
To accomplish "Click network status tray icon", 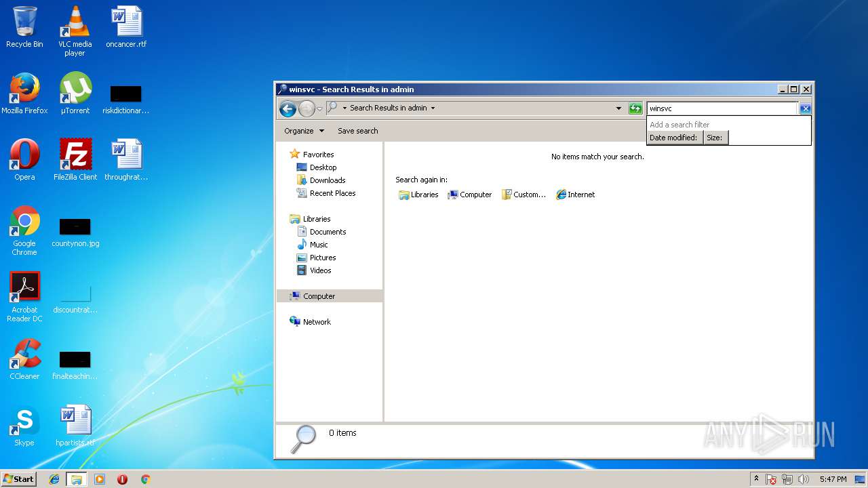I will 787,479.
